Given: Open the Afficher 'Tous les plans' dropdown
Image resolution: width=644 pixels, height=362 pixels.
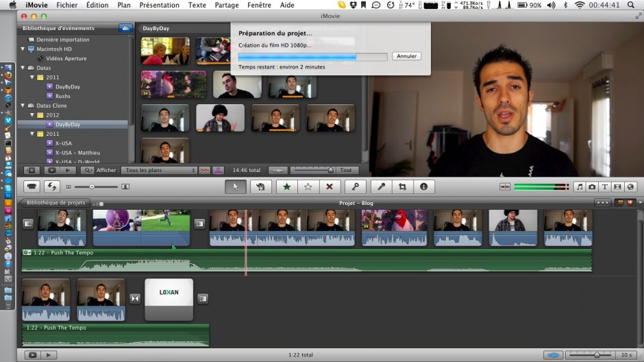Looking at the screenshot, I should coord(160,170).
